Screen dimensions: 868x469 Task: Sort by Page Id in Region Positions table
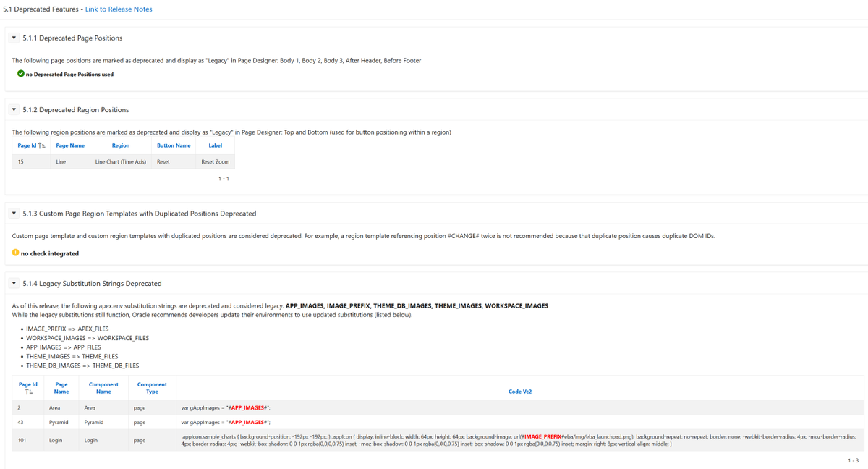click(x=31, y=145)
